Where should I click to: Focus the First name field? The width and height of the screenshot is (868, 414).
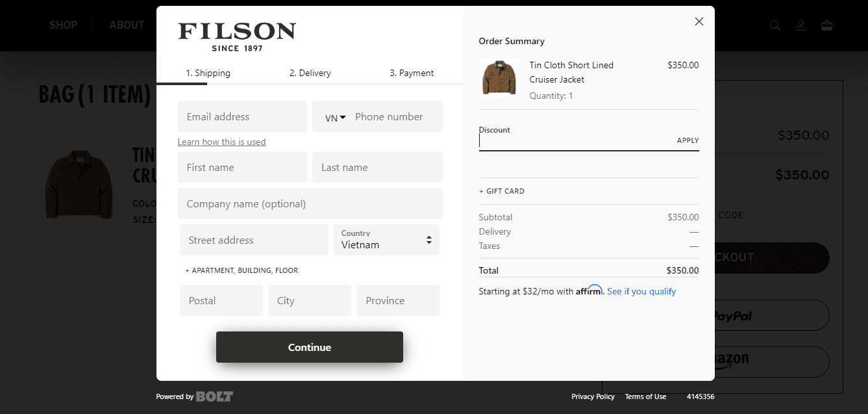tap(242, 167)
